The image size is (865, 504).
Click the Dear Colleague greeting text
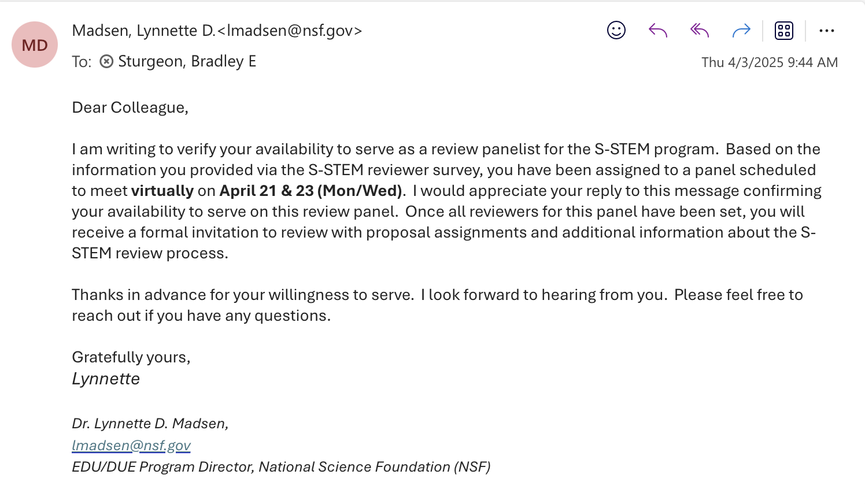pos(130,108)
